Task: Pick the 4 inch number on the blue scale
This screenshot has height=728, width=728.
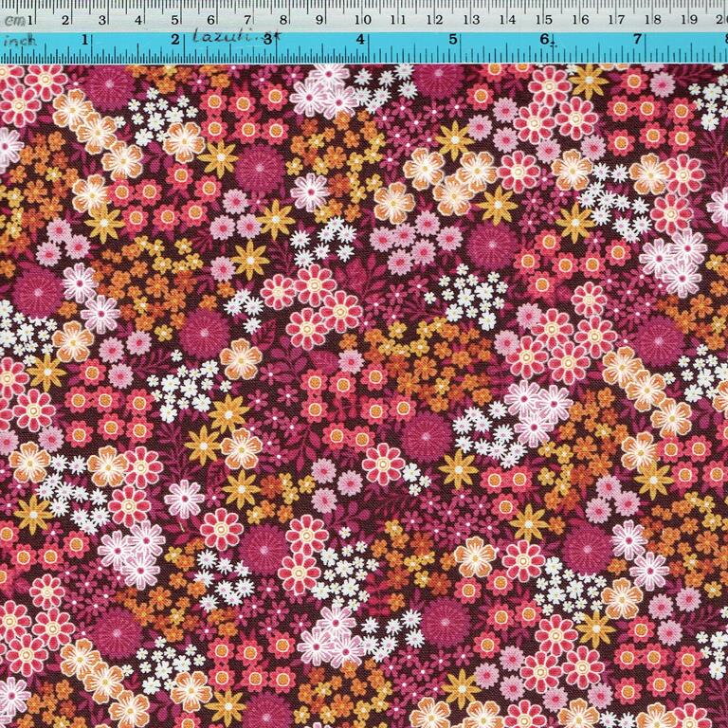Action: pyautogui.click(x=362, y=40)
